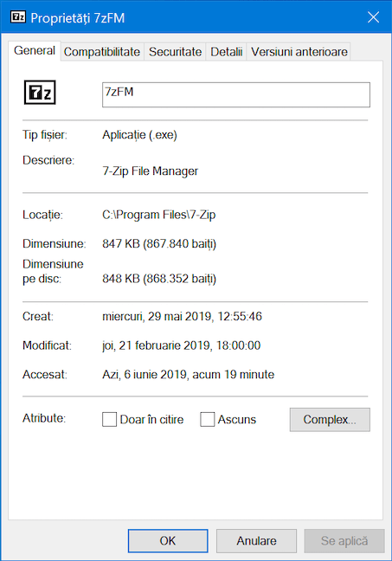The height and width of the screenshot is (561, 392).
Task: Switch to the Detalii tab
Action: click(227, 52)
